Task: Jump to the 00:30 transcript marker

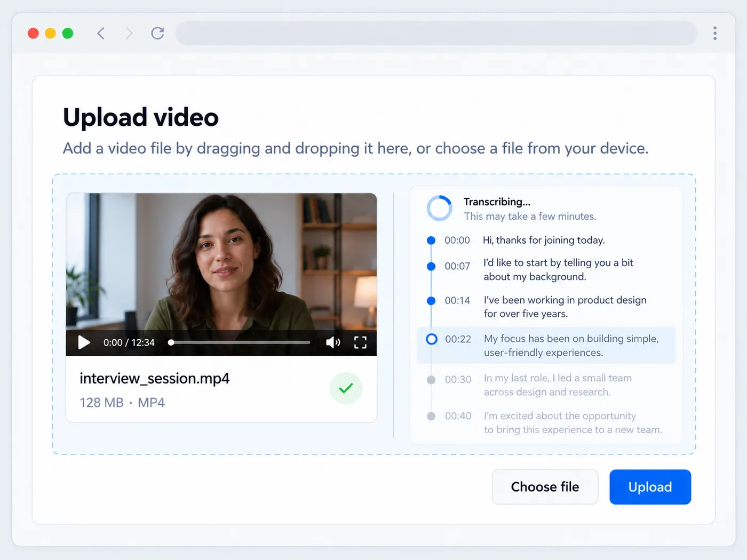Action: (431, 380)
